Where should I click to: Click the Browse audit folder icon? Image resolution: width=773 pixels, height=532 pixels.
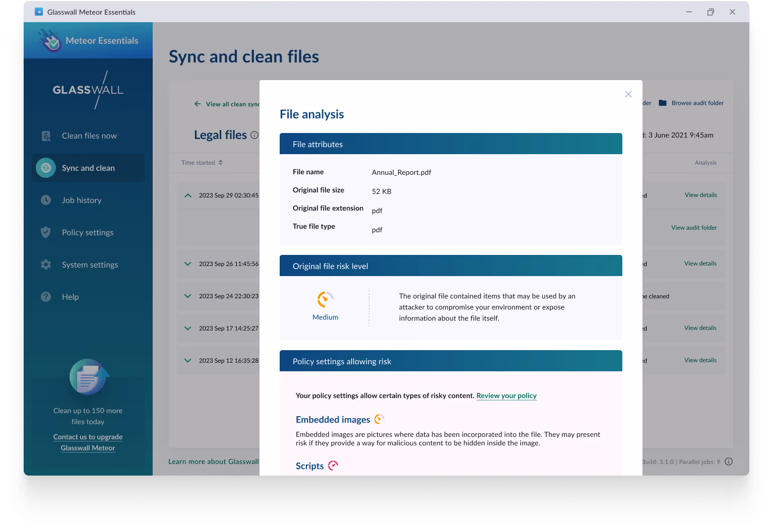663,103
